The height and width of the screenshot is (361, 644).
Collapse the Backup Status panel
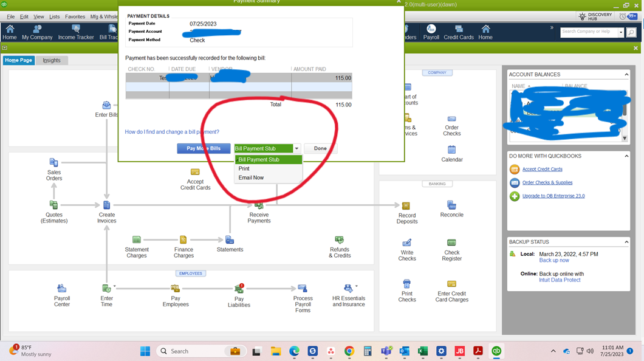pyautogui.click(x=626, y=242)
